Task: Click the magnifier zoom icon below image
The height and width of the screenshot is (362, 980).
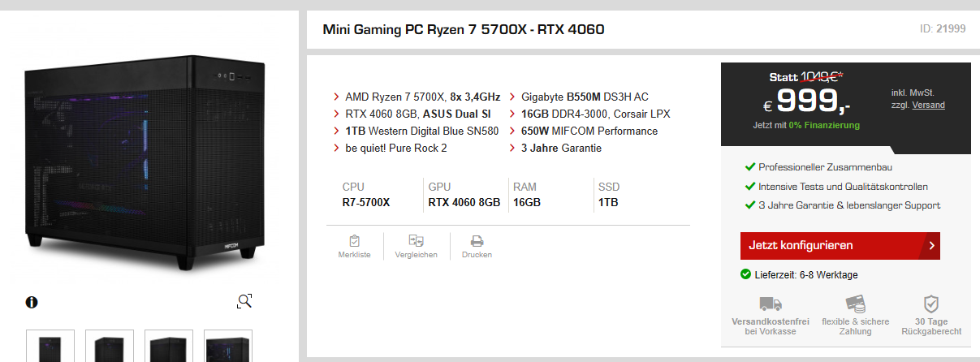Action: click(244, 301)
